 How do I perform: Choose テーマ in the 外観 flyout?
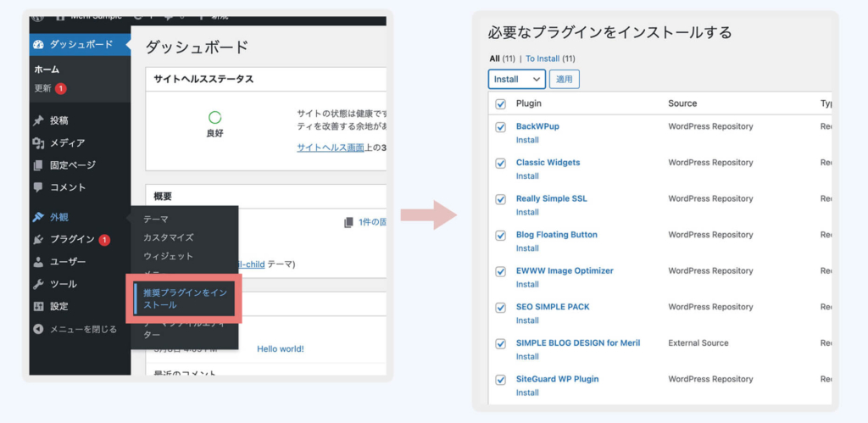156,220
